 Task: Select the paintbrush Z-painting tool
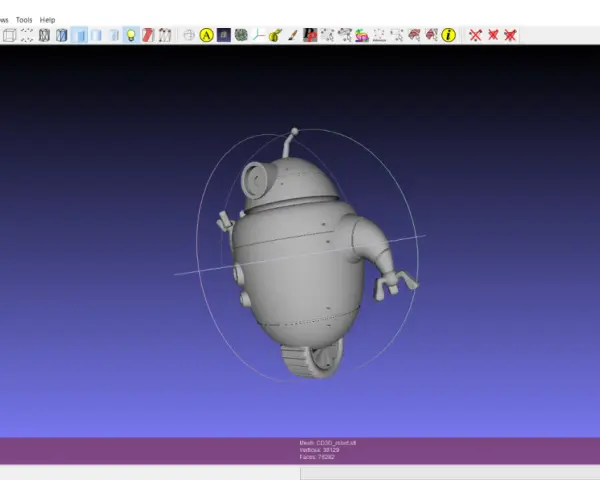(293, 35)
